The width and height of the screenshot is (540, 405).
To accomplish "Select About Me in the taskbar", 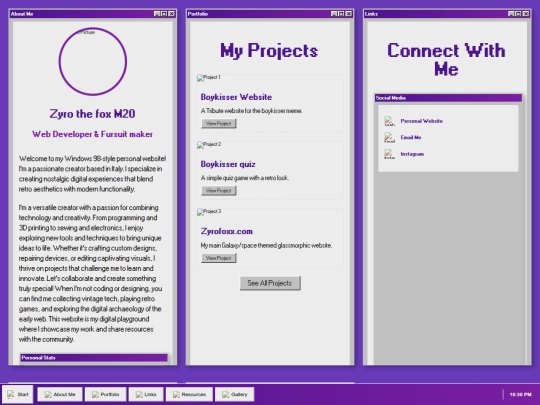I will (x=60, y=394).
